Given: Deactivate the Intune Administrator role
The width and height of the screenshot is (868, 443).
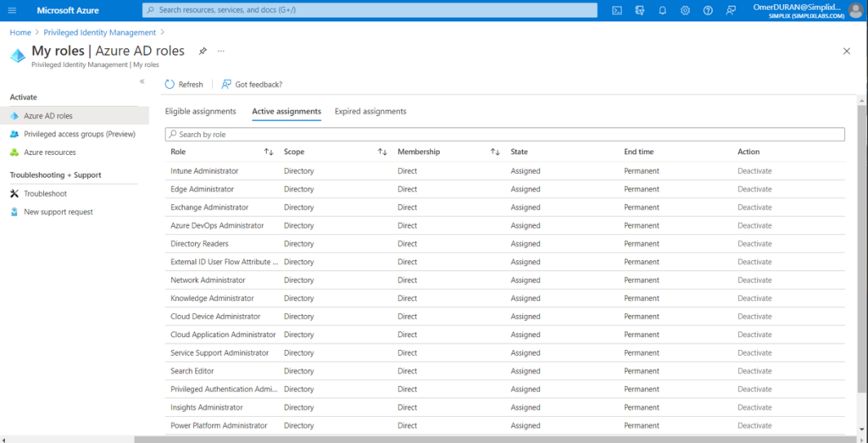Looking at the screenshot, I should click(x=754, y=171).
